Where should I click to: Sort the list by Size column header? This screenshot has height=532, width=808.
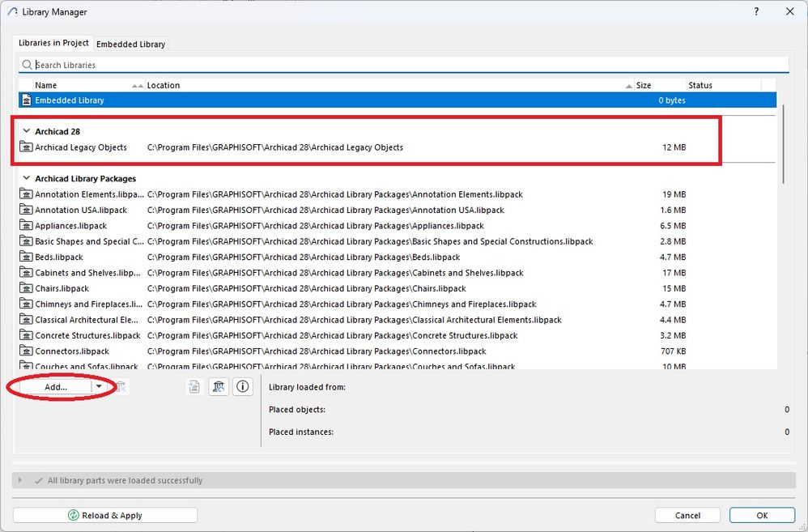click(643, 86)
